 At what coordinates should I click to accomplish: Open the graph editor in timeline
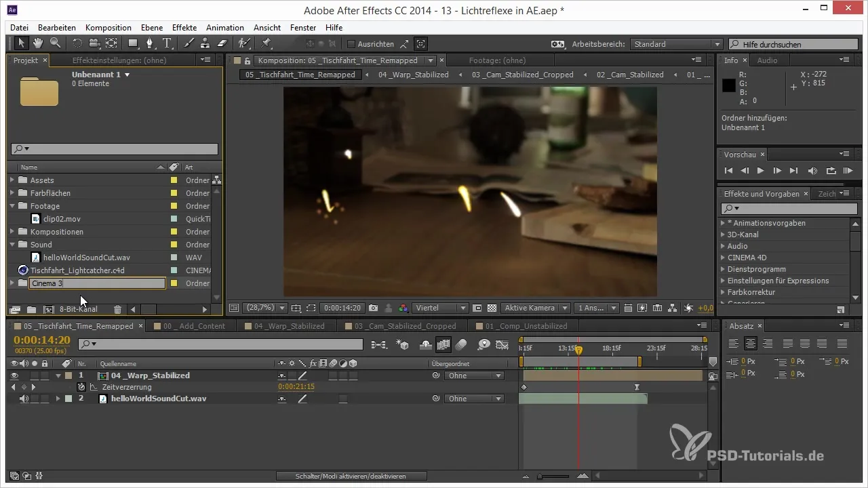[x=502, y=344]
